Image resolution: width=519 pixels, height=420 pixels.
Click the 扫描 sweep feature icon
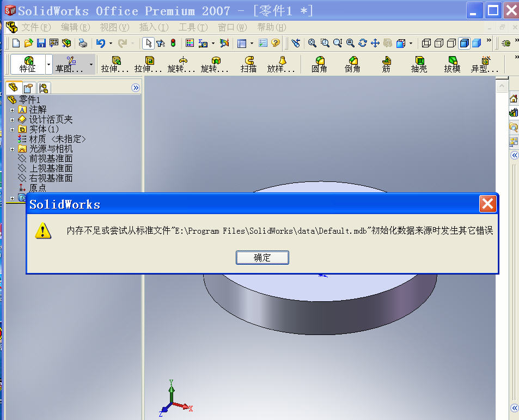point(248,64)
